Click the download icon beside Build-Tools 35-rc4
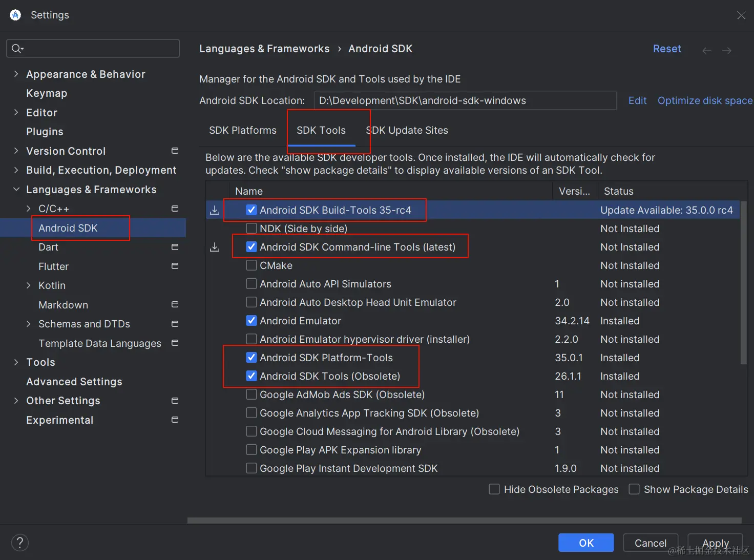Screen dimensions: 754x560 215,210
